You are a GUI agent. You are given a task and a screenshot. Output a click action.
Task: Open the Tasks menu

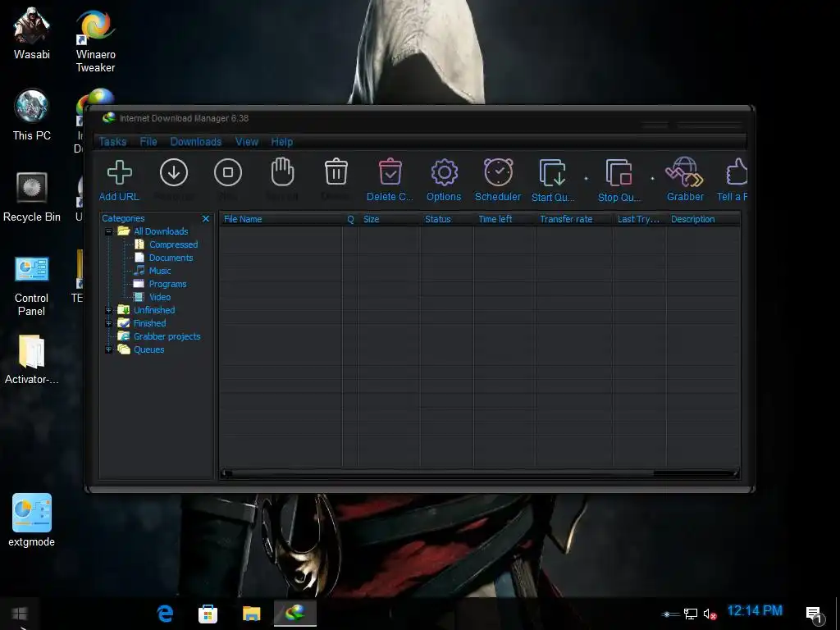[x=112, y=142]
